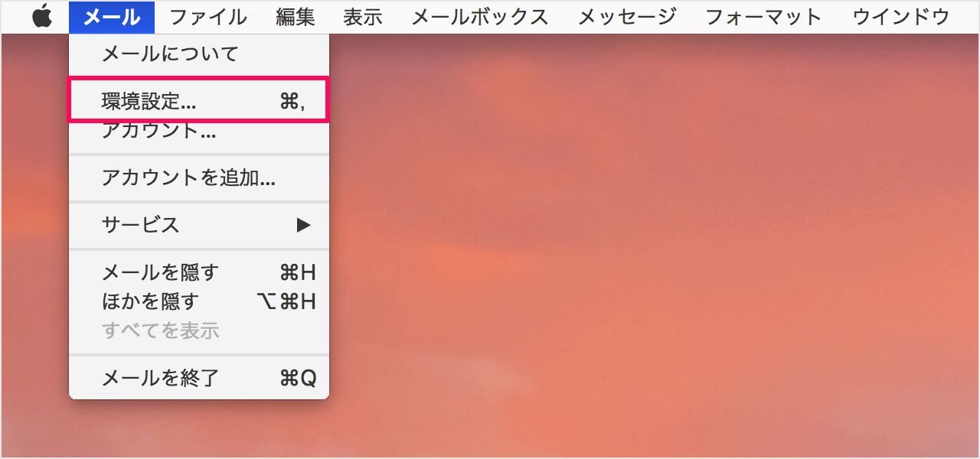Open the フォーマット menu
980x459 pixels.
[x=763, y=17]
